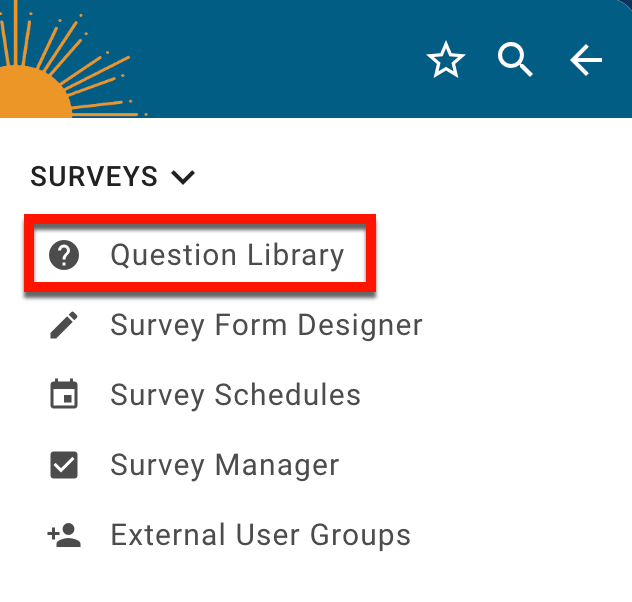
Task: Select the Survey Manager label
Action: 225,465
